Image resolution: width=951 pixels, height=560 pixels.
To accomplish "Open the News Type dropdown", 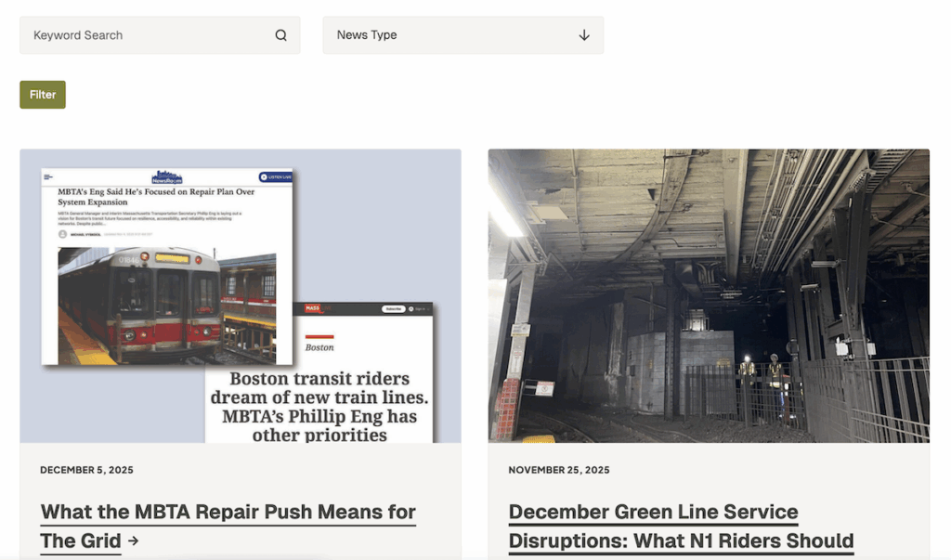I will (462, 35).
